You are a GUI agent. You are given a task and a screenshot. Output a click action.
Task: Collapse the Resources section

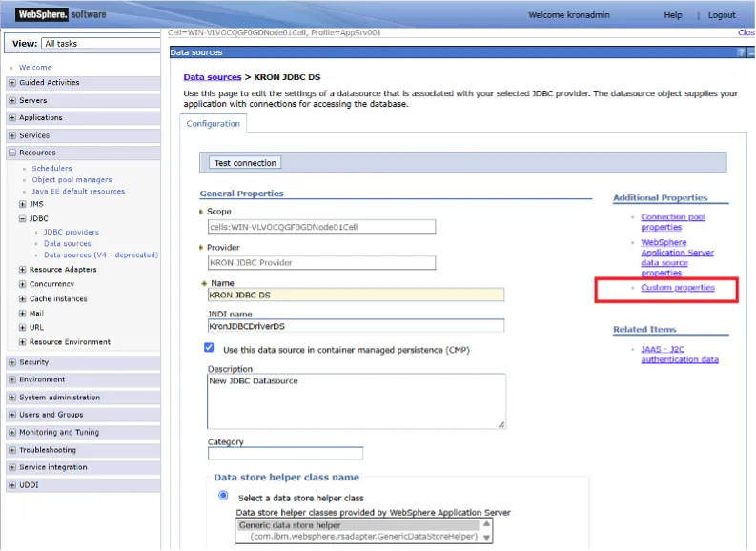(12, 153)
